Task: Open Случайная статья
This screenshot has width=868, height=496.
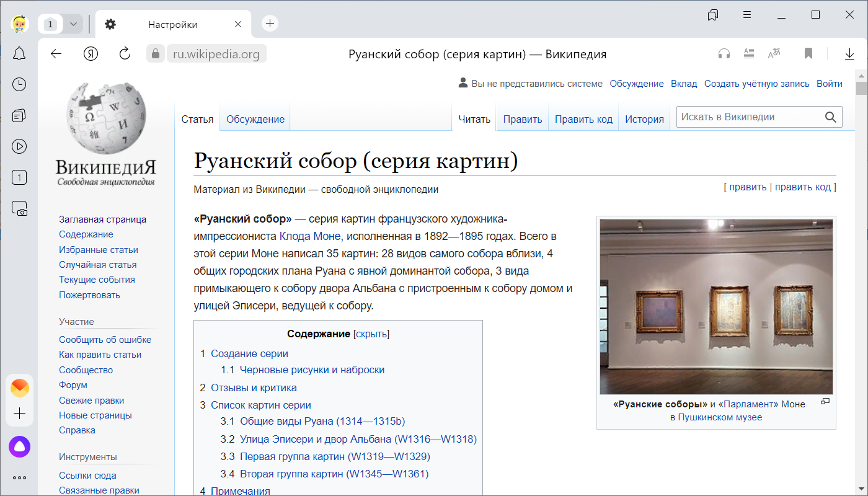Action: [x=98, y=265]
